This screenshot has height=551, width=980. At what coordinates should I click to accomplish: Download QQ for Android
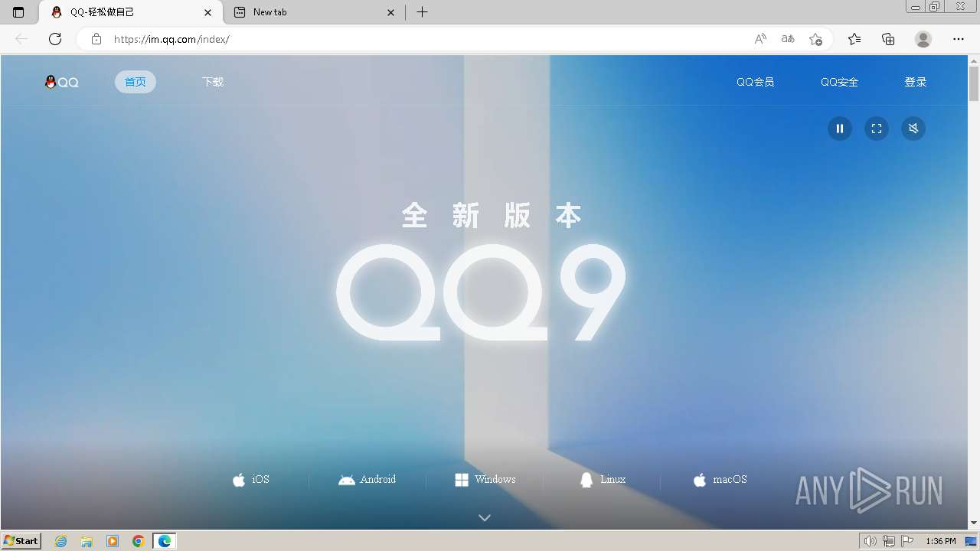point(367,480)
